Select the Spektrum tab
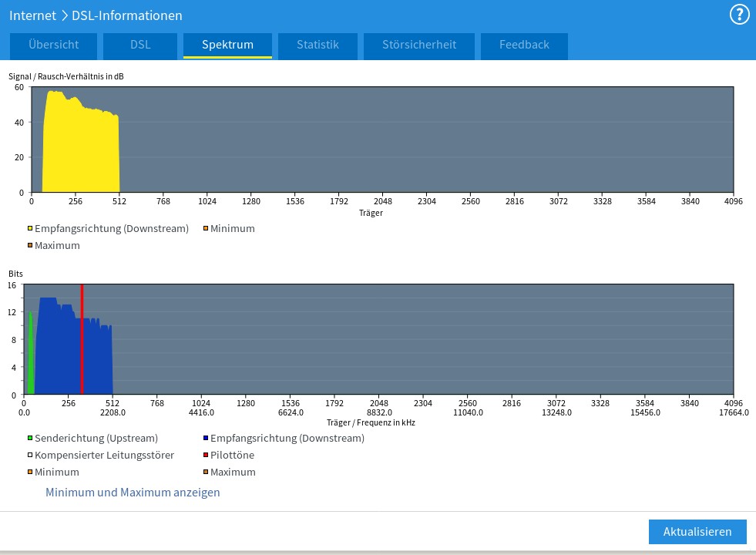The height and width of the screenshot is (555, 756). point(227,45)
